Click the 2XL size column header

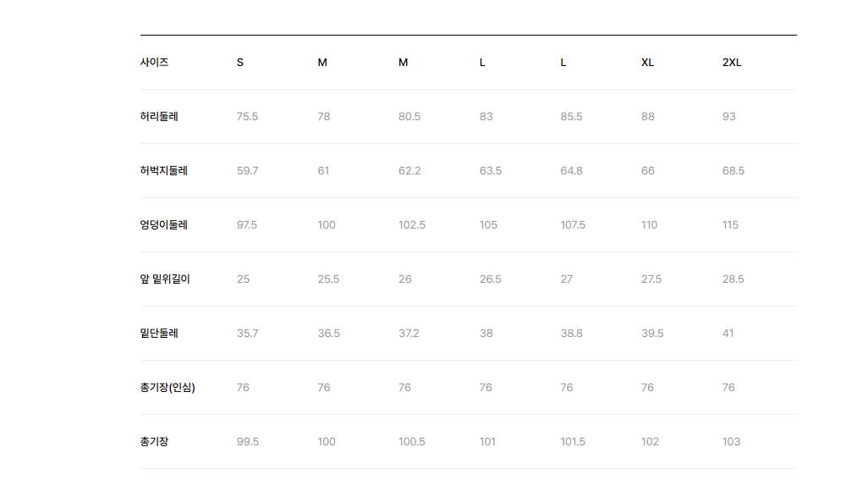[x=731, y=63]
